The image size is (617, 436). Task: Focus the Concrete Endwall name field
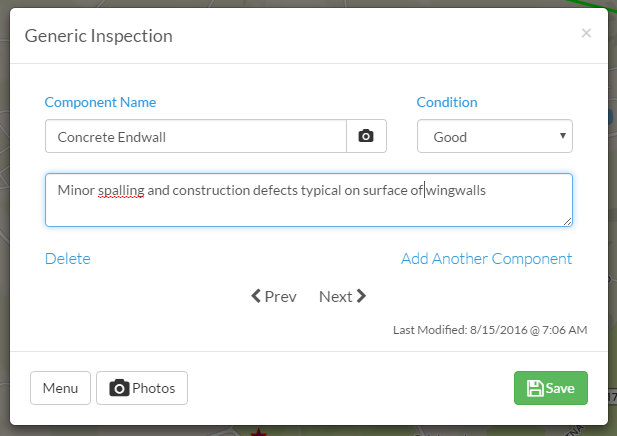(x=196, y=136)
